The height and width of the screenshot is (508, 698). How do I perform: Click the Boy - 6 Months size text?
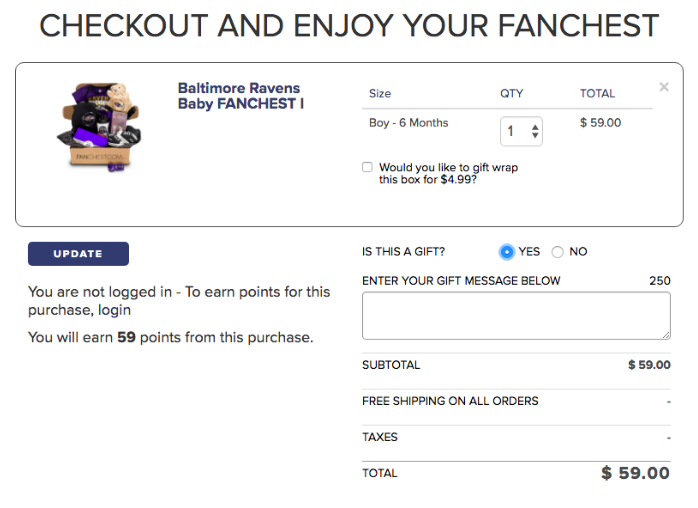[x=409, y=123]
